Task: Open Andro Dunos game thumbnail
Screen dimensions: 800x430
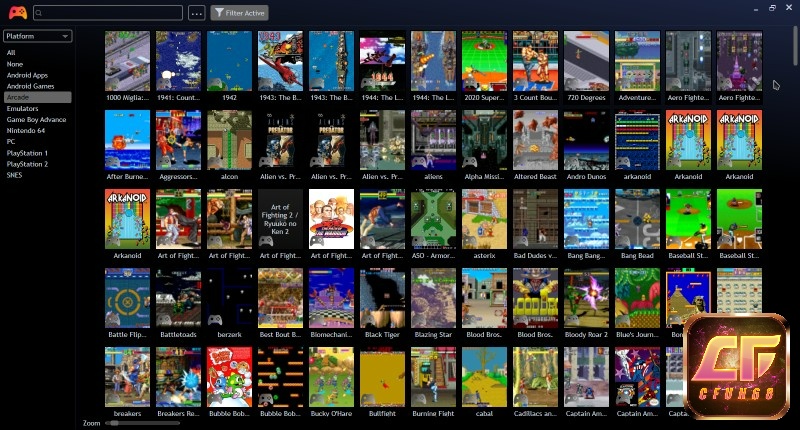Action: pos(586,140)
